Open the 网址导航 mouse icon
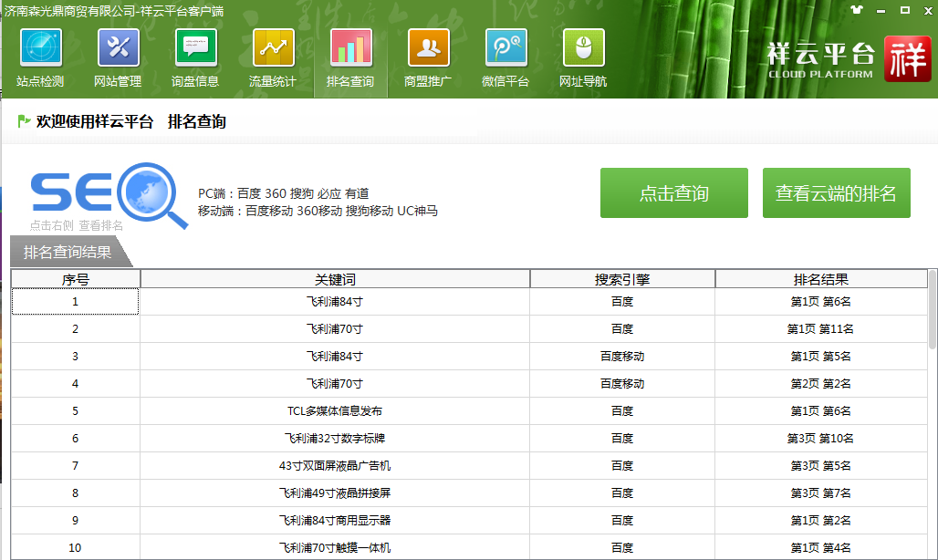Viewport: 938px width, 560px height. pyautogui.click(x=583, y=47)
